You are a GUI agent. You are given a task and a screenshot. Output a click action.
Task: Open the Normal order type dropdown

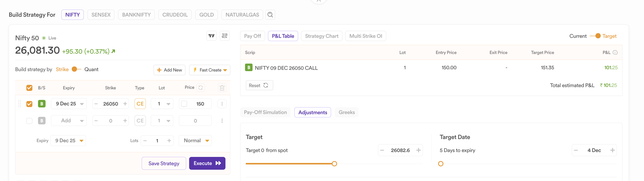pyautogui.click(x=195, y=141)
